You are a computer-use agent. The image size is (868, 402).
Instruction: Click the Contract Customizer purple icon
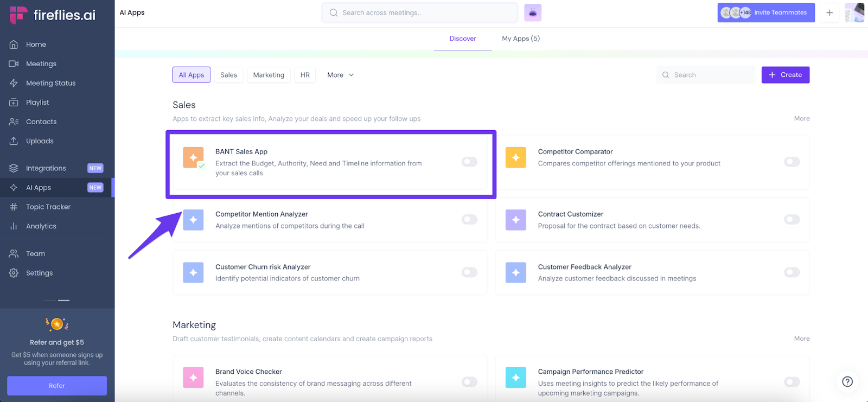516,220
